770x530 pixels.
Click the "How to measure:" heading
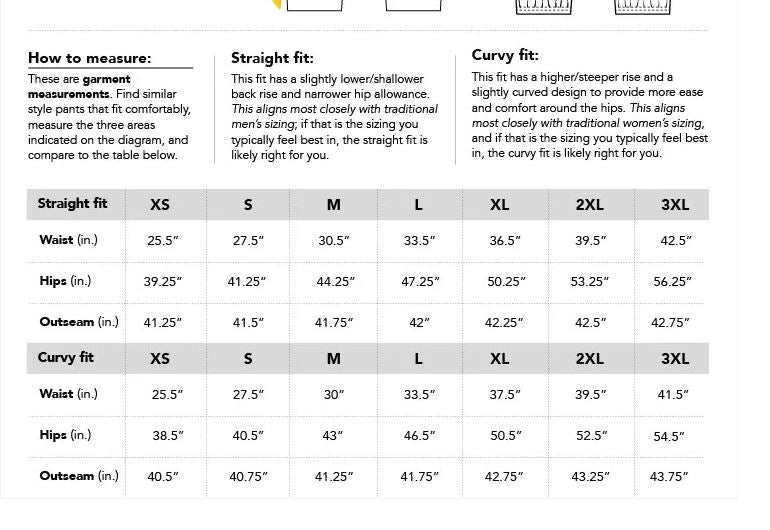tap(90, 58)
